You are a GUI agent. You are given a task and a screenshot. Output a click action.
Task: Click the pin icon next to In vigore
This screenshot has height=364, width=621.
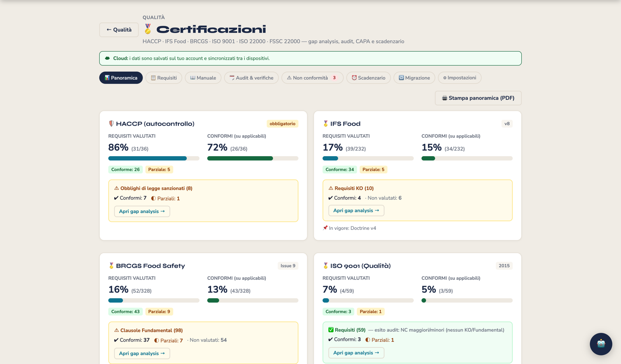325,228
